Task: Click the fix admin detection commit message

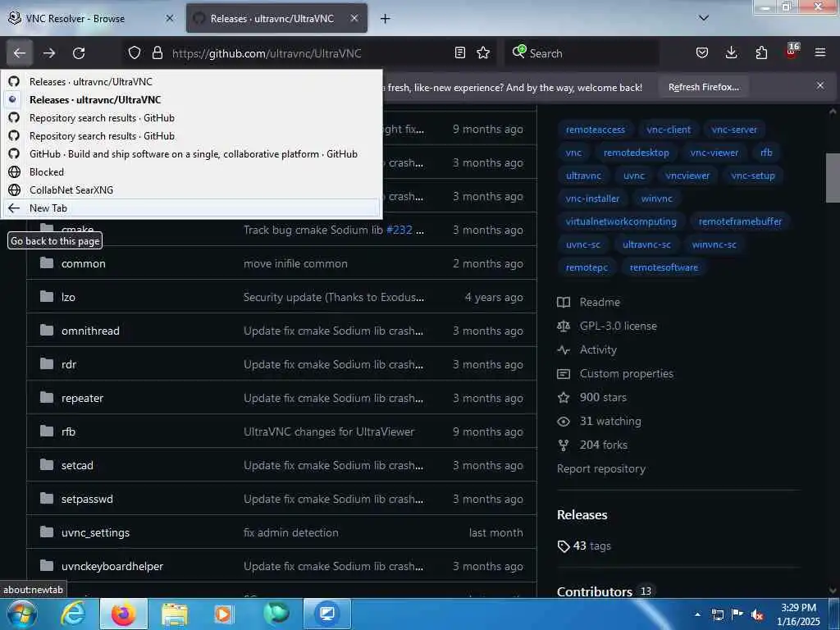Action: click(291, 533)
